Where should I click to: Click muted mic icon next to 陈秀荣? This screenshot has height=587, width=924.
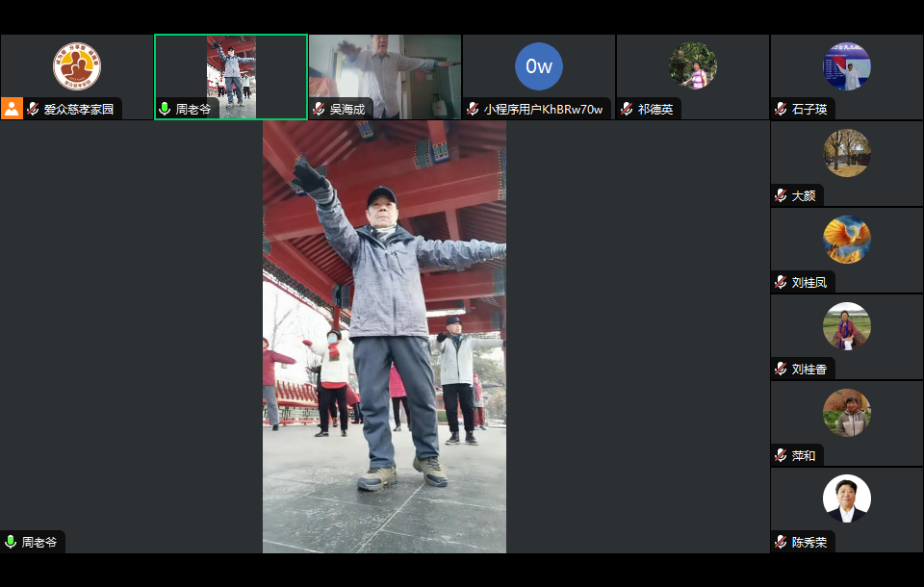click(781, 543)
